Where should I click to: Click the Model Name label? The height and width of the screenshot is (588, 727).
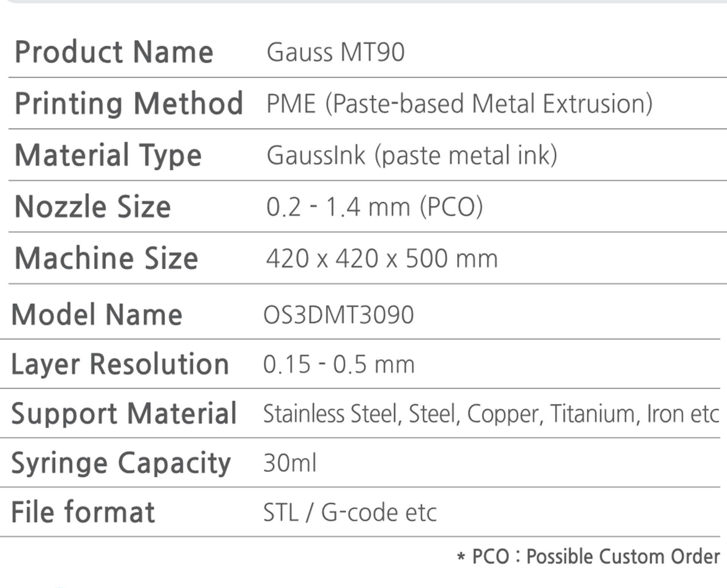pyautogui.click(x=97, y=314)
